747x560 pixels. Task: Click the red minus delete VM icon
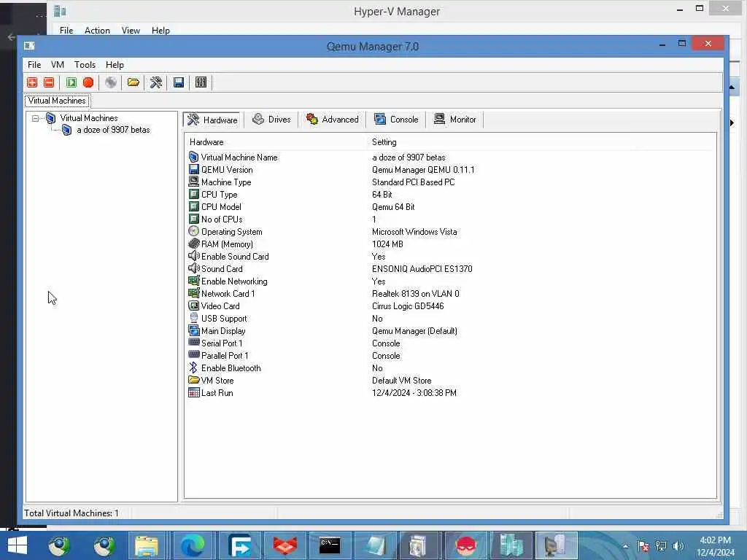(x=49, y=82)
